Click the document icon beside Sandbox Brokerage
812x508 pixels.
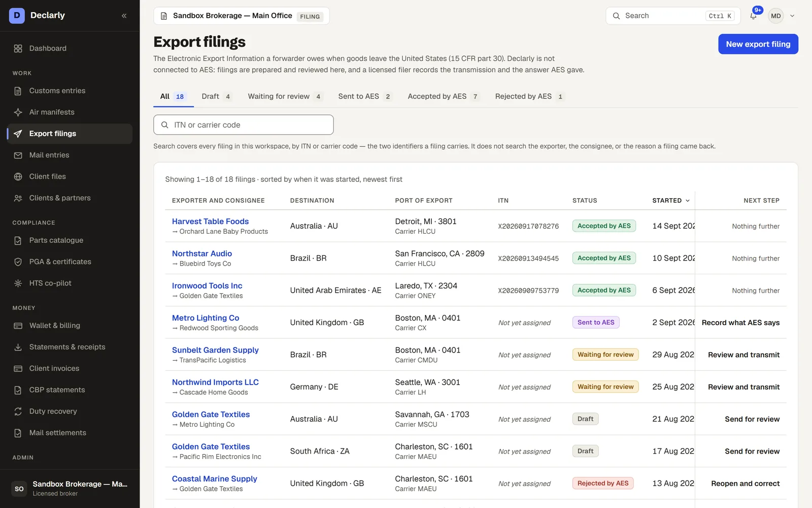coord(164,16)
